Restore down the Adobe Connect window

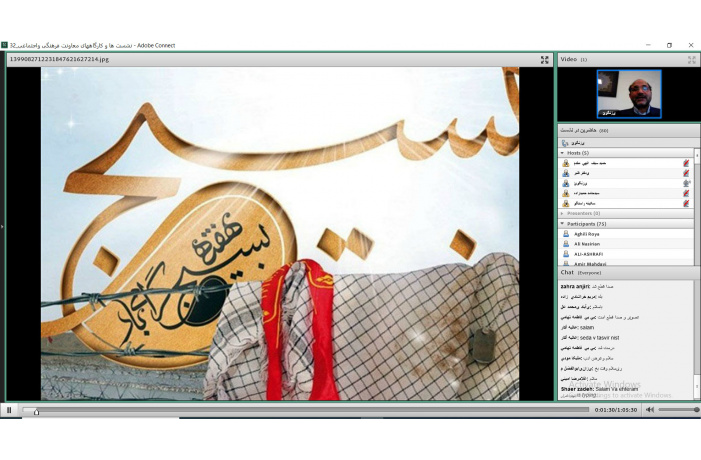click(669, 45)
